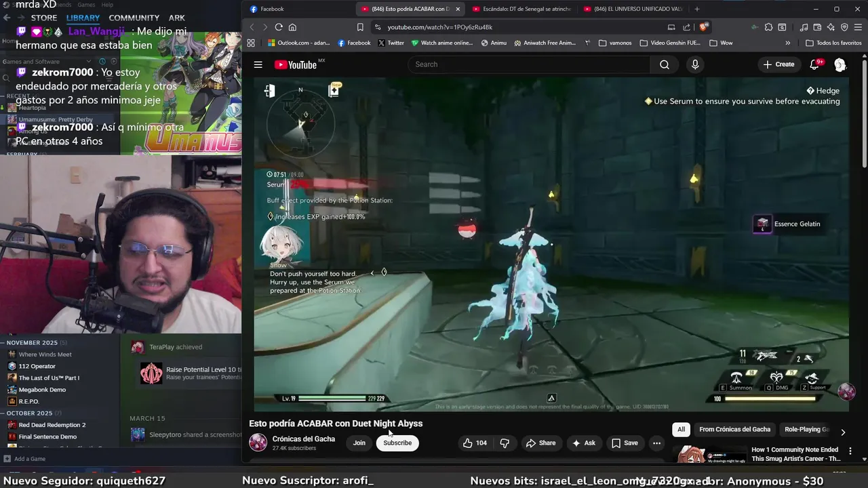
Task: Go back with the browser back arrow
Action: (252, 27)
